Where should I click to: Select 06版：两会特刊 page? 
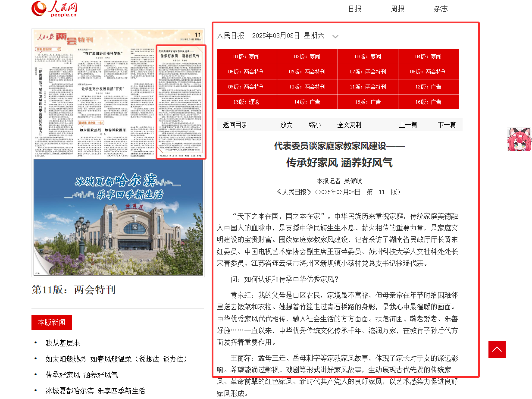pos(307,72)
